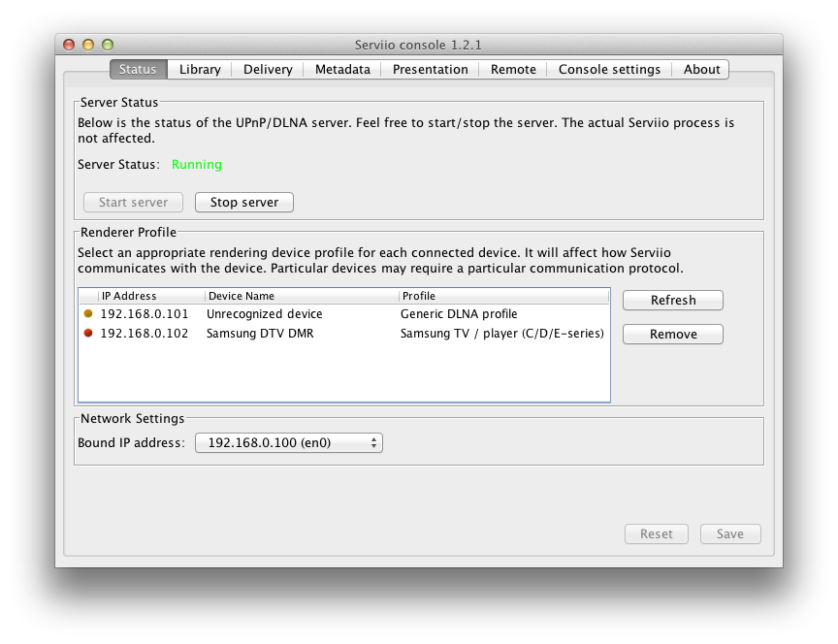
Task: Click the Profile column header
Action: pyautogui.click(x=504, y=296)
